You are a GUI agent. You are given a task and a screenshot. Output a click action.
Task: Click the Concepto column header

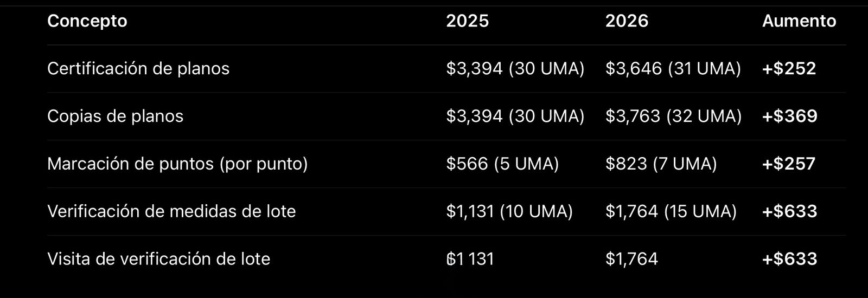click(x=87, y=21)
